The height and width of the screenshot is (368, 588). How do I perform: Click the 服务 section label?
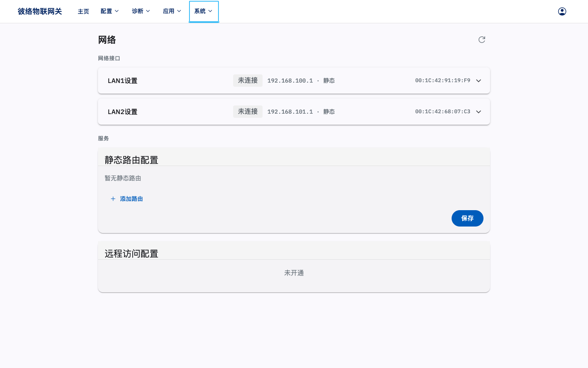[x=103, y=139]
